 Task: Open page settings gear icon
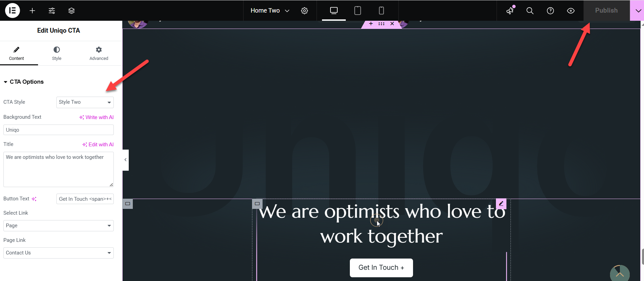pyautogui.click(x=304, y=11)
